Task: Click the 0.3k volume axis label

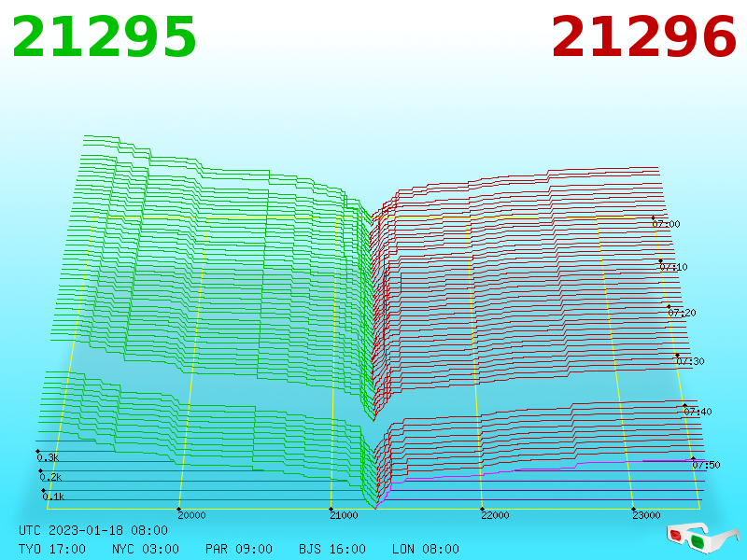Action: tap(48, 457)
